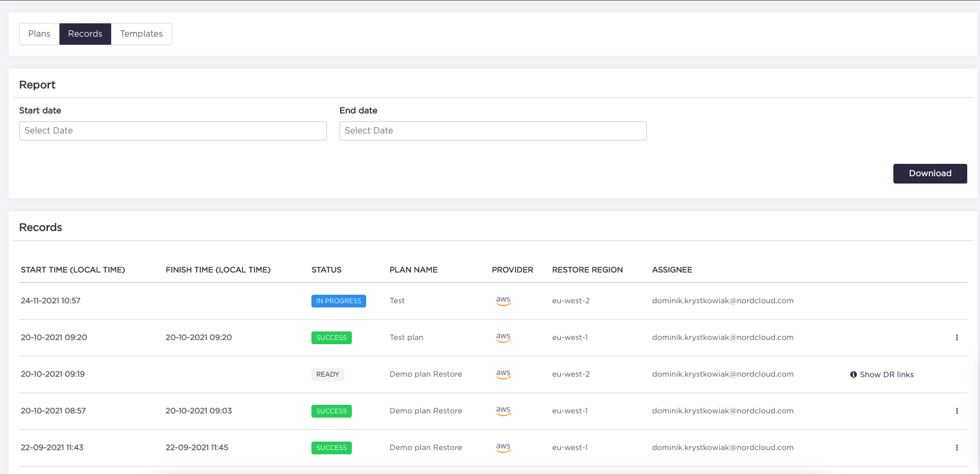This screenshot has width=980, height=474.
Task: Show DR links for the READY record
Action: [x=886, y=375]
